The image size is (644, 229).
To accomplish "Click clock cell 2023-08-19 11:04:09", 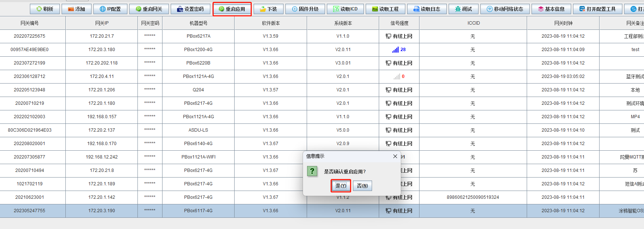I will tap(563, 50).
